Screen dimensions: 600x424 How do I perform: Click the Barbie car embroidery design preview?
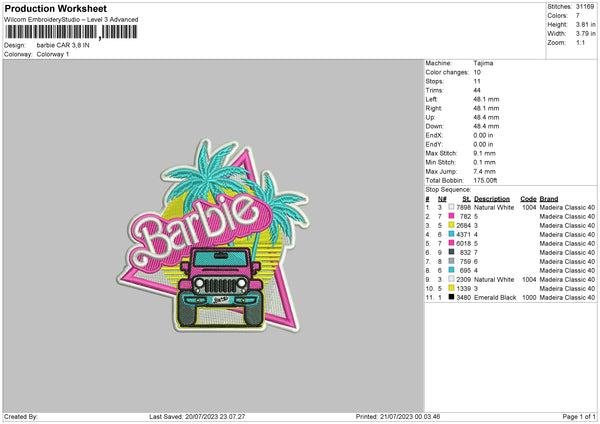point(213,235)
